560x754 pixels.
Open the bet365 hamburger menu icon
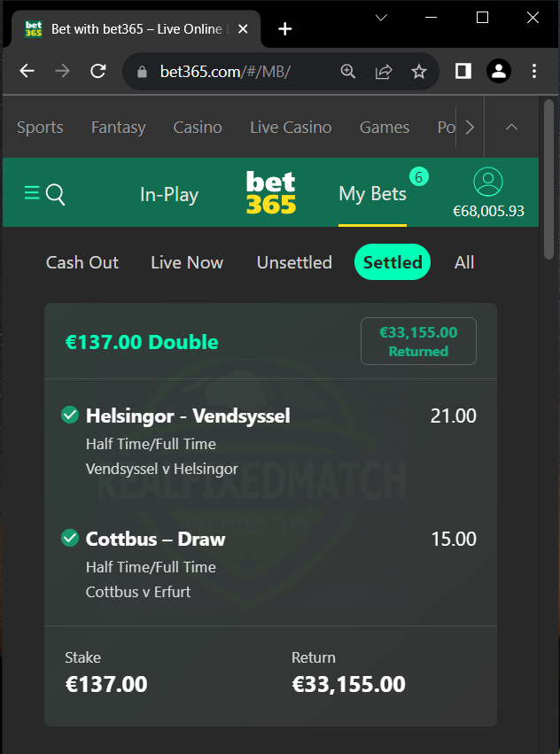pos(32,194)
